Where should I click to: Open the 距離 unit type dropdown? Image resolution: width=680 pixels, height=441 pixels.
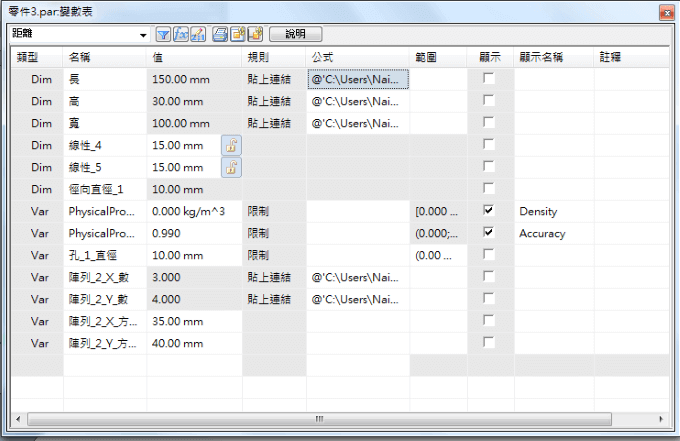pyautogui.click(x=144, y=34)
